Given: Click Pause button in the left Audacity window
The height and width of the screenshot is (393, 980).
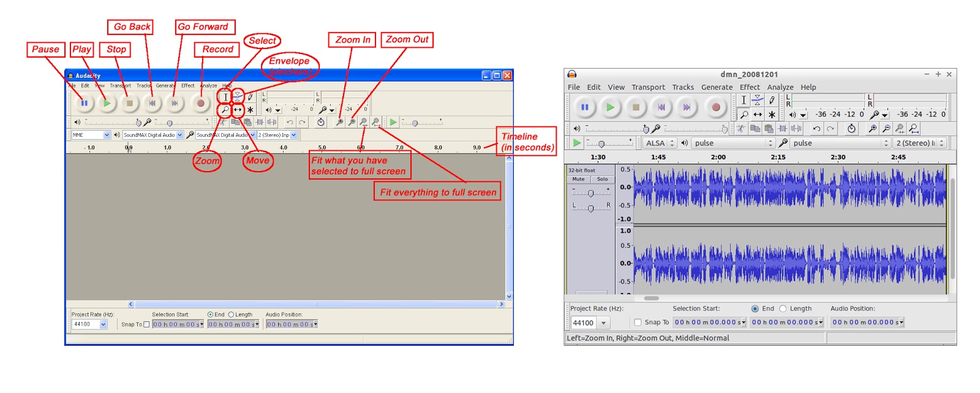Looking at the screenshot, I should click(x=84, y=103).
